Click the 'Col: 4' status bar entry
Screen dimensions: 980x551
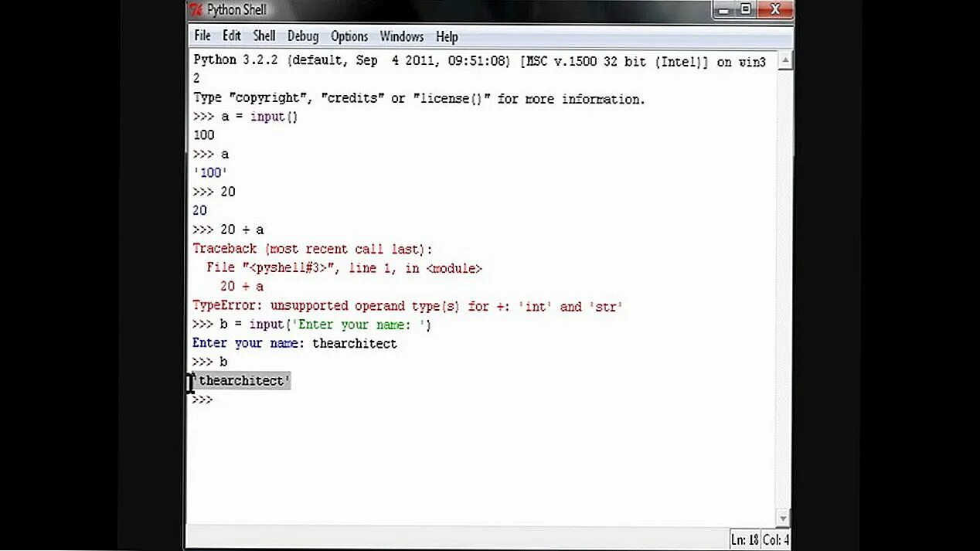coord(776,539)
